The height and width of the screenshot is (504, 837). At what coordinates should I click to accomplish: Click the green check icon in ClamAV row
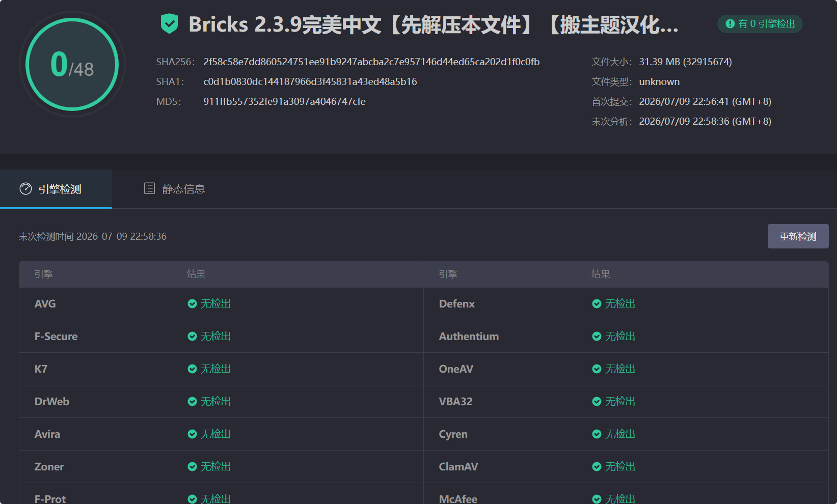click(597, 467)
